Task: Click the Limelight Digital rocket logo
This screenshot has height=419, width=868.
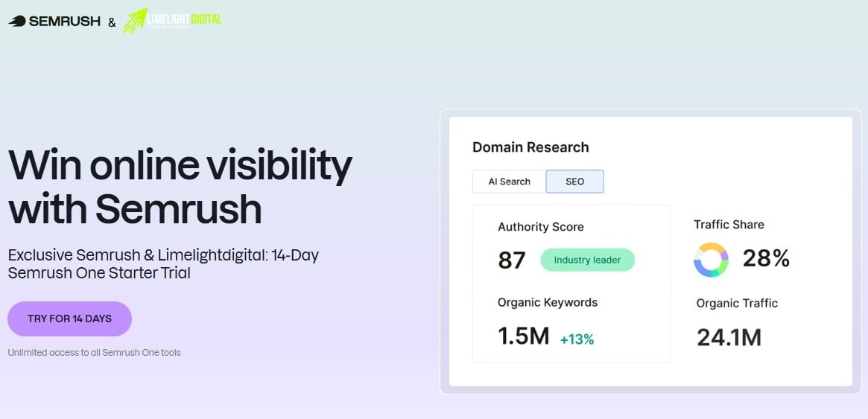Action: (x=135, y=20)
